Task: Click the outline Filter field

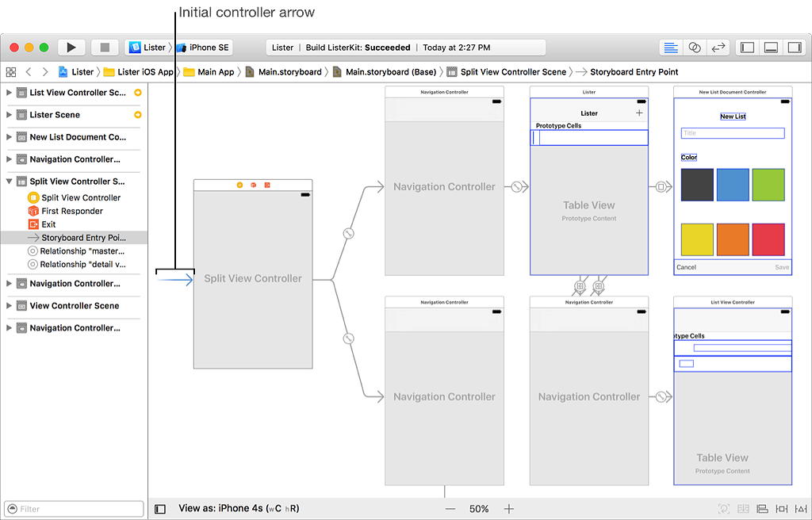Action: [74, 509]
